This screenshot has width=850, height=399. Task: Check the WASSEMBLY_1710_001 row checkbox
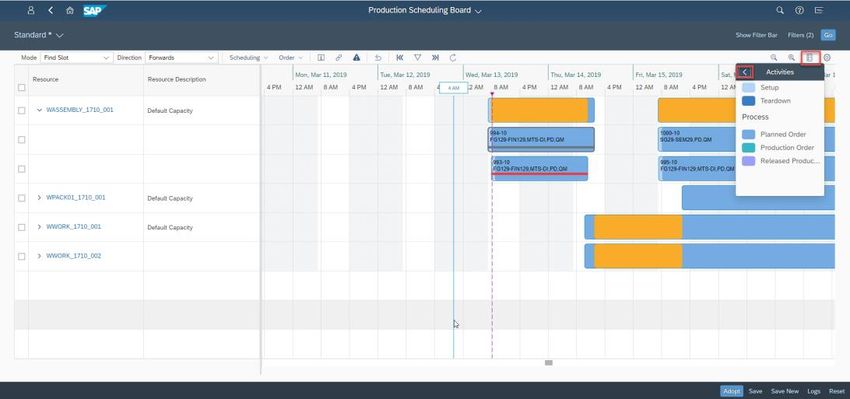(22, 111)
